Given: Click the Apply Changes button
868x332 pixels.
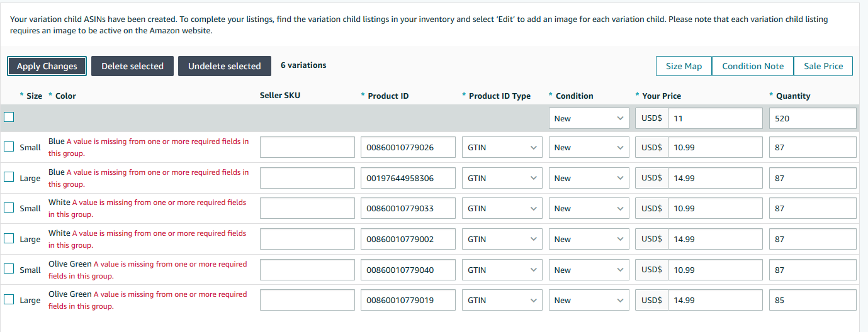Looking at the screenshot, I should click(x=47, y=66).
